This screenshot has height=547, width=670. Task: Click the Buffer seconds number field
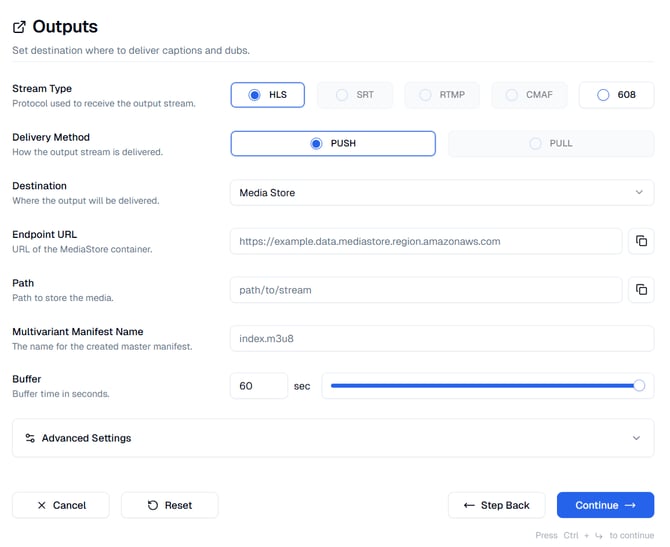(258, 386)
